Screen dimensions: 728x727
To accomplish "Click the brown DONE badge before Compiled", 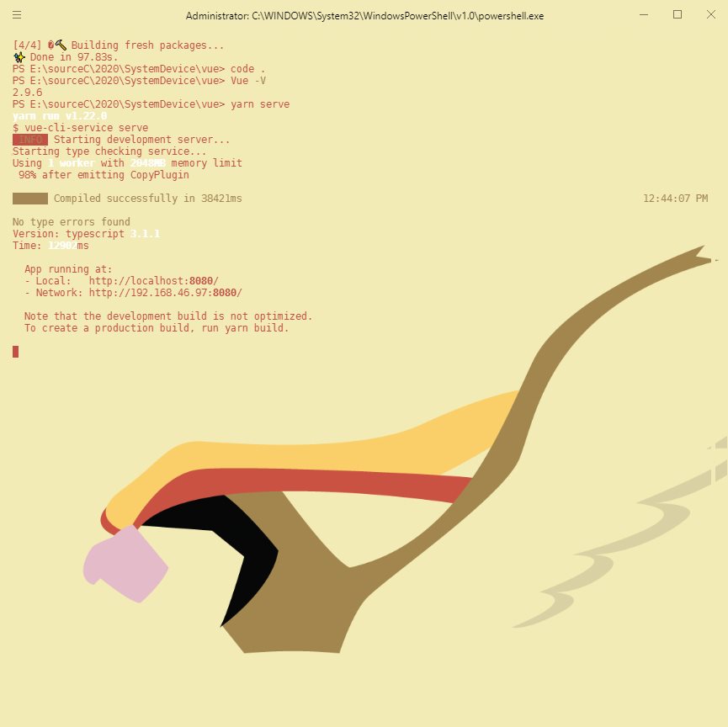I will (x=30, y=199).
